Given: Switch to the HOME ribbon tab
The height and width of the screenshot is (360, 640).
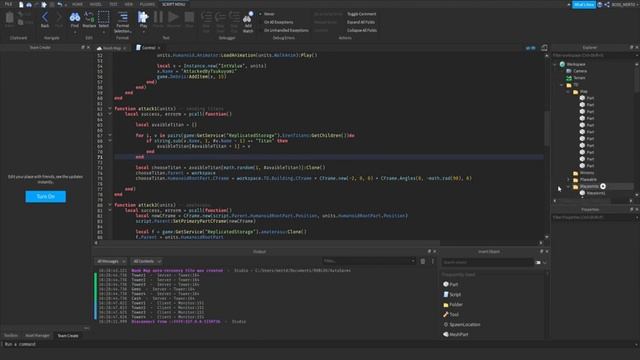Looking at the screenshot, I should click(77, 4).
